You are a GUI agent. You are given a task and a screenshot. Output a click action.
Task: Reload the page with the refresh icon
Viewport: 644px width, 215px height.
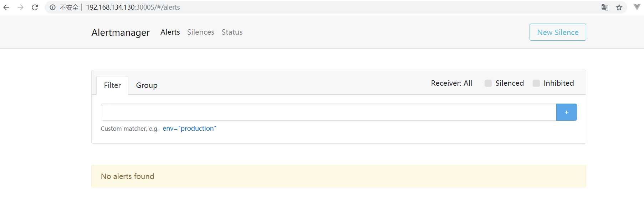pos(35,7)
